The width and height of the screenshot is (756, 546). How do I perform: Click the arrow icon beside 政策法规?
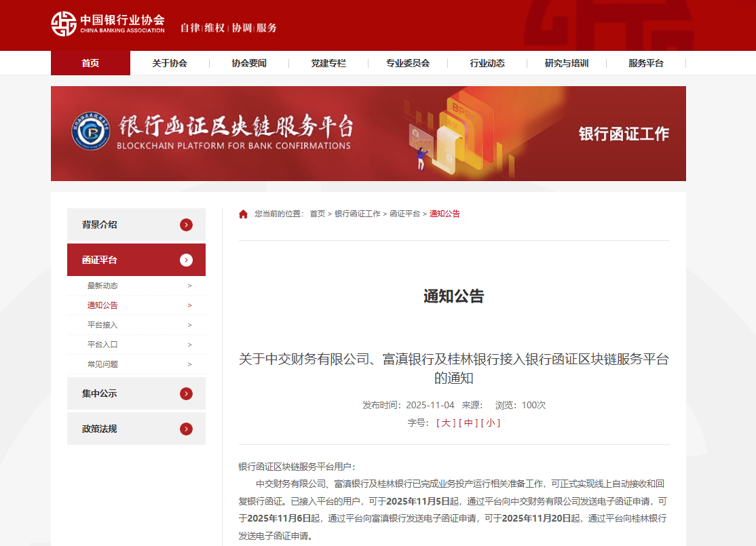tap(186, 429)
